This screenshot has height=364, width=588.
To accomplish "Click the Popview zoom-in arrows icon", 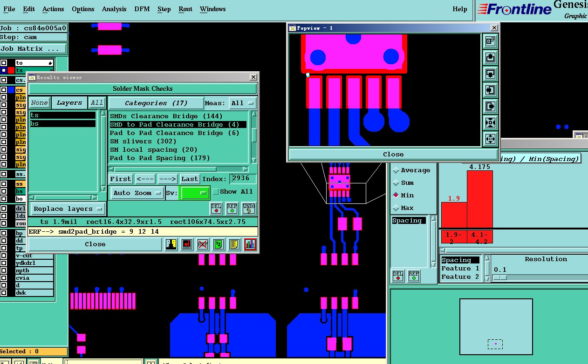I will click(x=490, y=123).
